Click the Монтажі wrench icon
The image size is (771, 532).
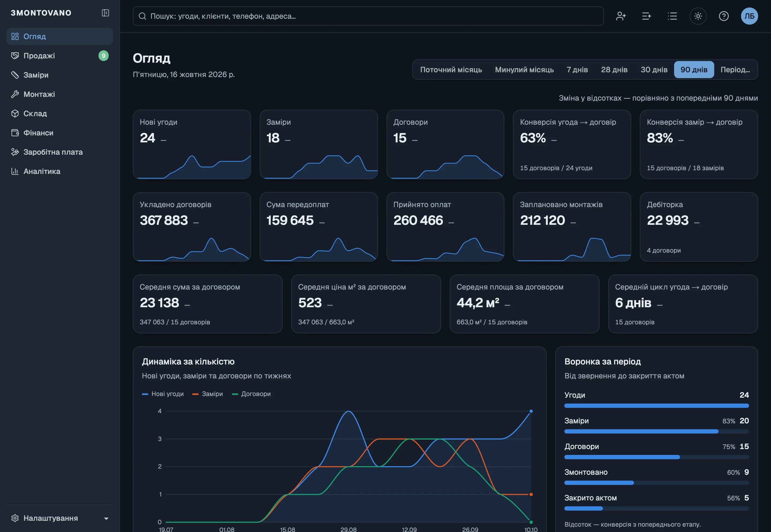[x=15, y=94]
